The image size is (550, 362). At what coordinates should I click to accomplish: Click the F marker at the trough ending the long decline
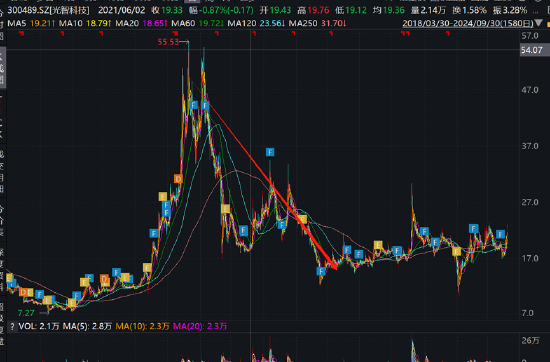click(321, 271)
